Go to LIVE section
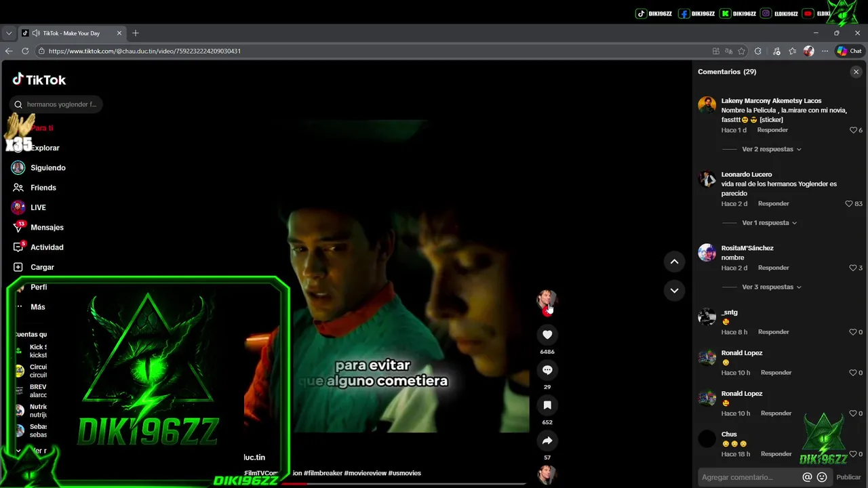The image size is (868, 488). tap(28, 207)
